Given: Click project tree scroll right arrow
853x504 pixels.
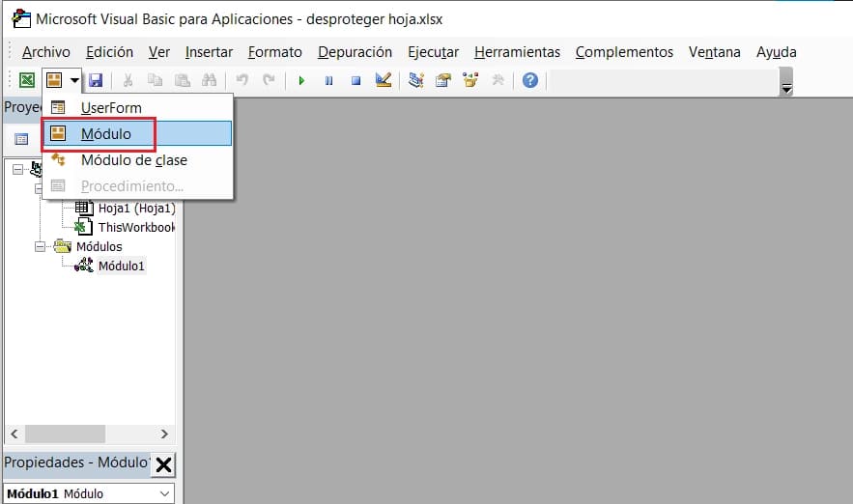Looking at the screenshot, I should [x=164, y=434].
